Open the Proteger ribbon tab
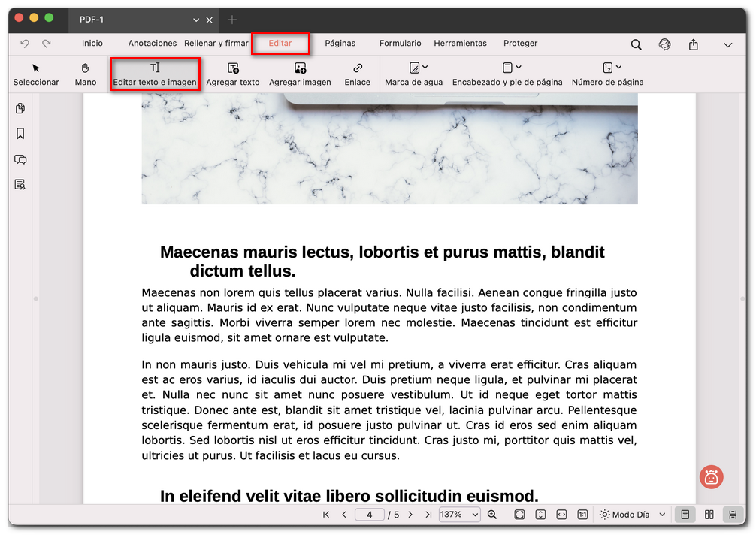Viewport: 756px width, 535px height. (x=520, y=44)
